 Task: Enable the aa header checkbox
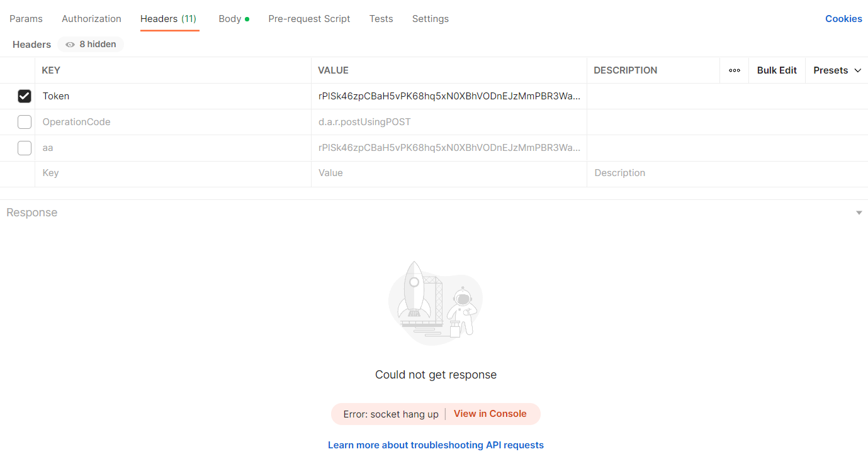click(x=25, y=148)
